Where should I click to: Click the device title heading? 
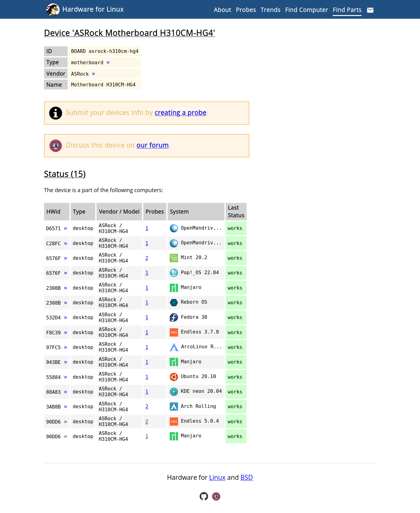[129, 33]
